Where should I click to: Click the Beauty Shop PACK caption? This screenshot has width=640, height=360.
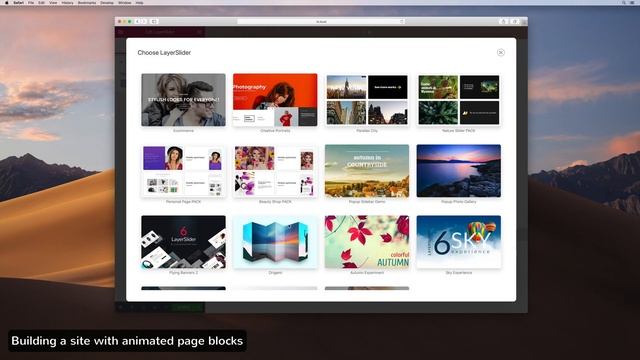[x=275, y=202]
